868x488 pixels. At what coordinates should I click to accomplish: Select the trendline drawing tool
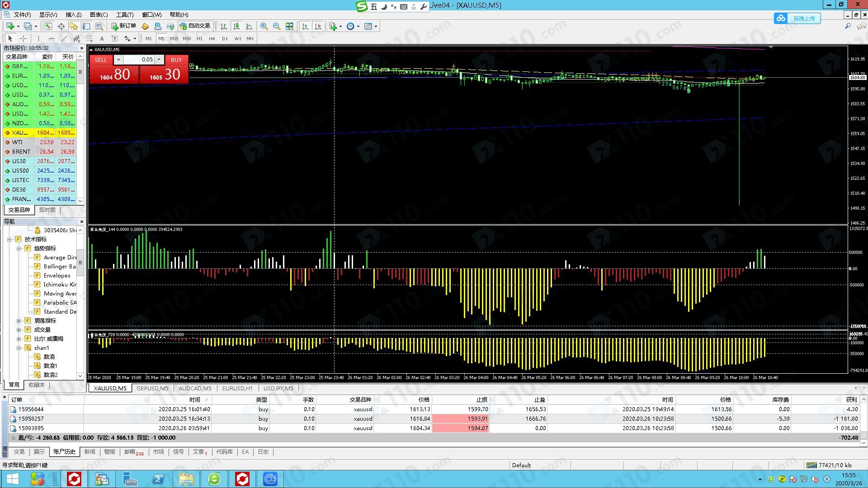64,38
